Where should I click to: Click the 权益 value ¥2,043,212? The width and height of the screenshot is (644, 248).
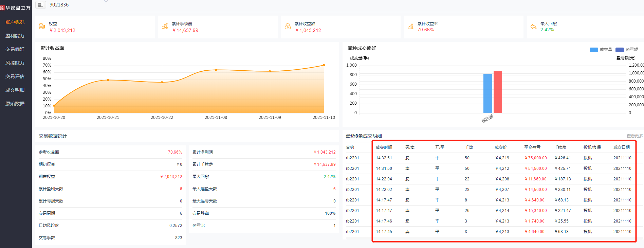pyautogui.click(x=62, y=30)
